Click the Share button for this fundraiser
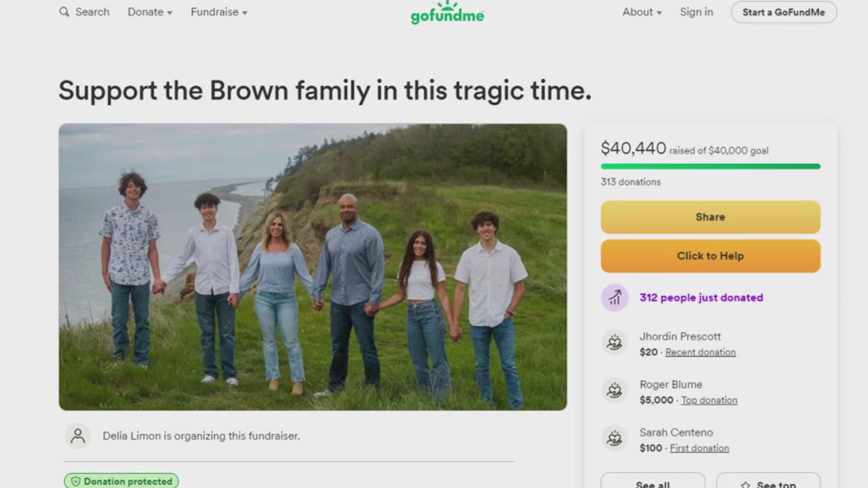 pos(711,217)
